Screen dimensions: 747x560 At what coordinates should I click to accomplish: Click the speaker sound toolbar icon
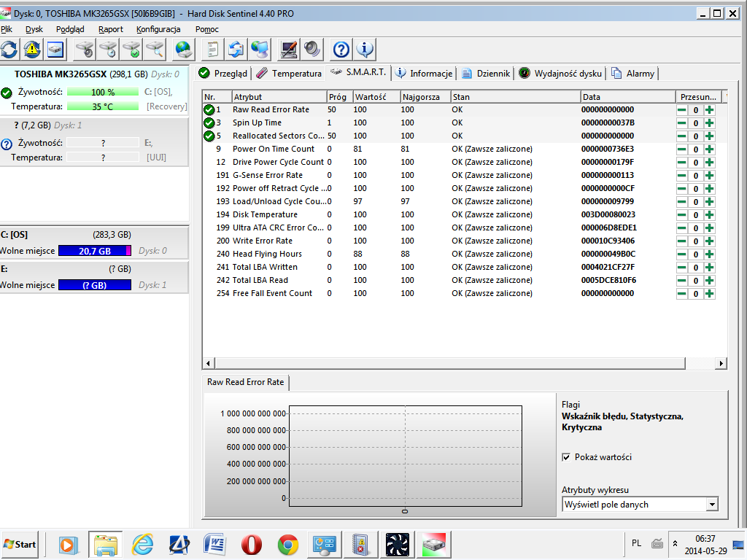(312, 50)
